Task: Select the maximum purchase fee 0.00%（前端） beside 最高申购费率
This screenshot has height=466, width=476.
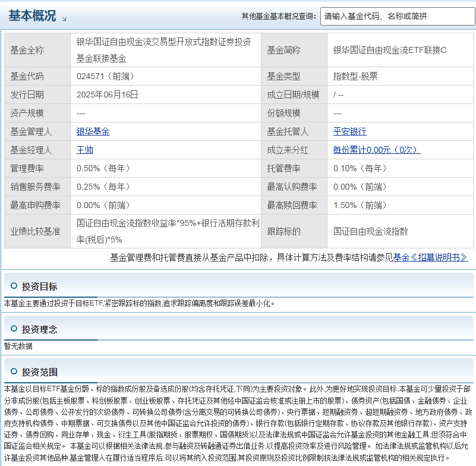Action: coord(103,206)
